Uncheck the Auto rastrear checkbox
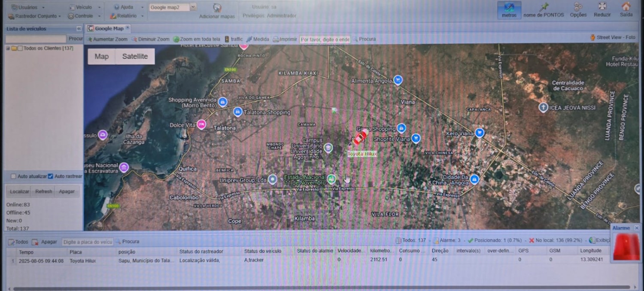The image size is (644, 291). (x=51, y=176)
